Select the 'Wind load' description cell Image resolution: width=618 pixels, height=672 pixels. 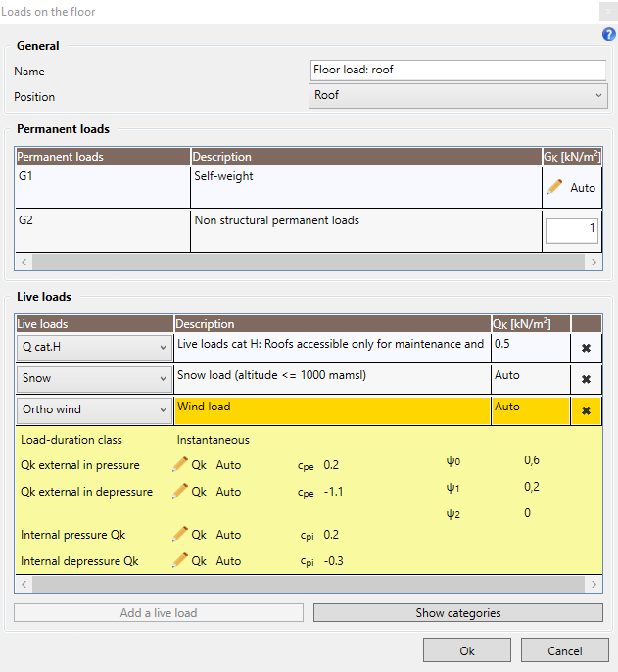(x=332, y=410)
